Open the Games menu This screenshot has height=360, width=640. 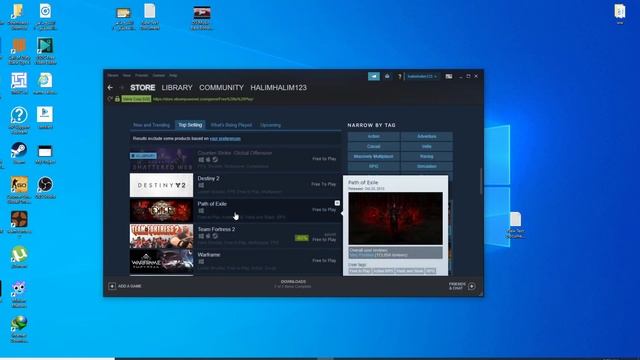(159, 76)
